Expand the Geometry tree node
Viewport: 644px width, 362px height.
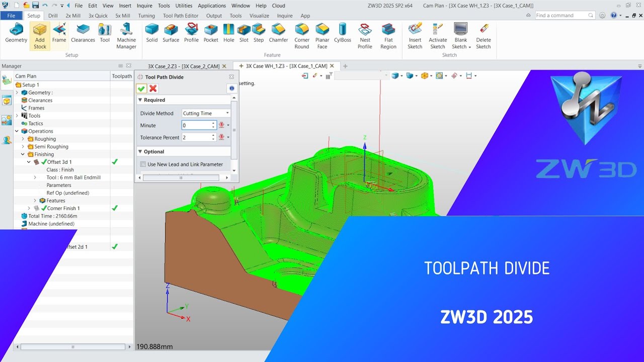[x=17, y=93]
